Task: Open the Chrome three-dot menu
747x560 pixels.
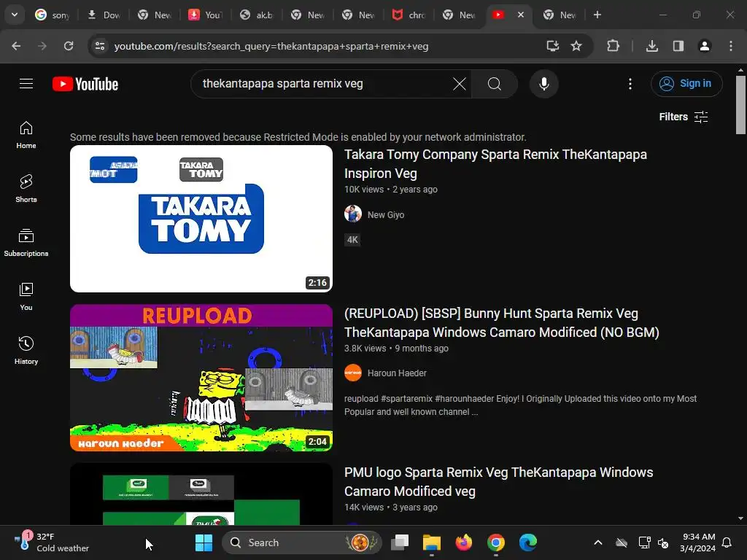Action: point(731,46)
